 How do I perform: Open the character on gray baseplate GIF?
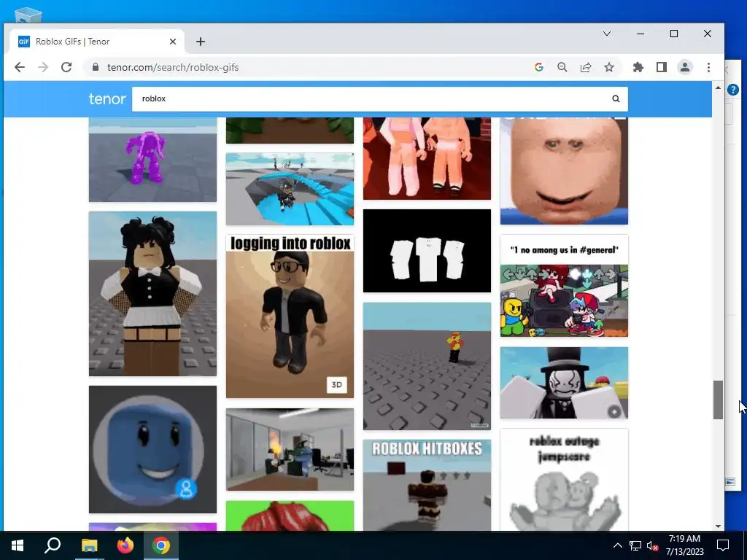pos(427,366)
